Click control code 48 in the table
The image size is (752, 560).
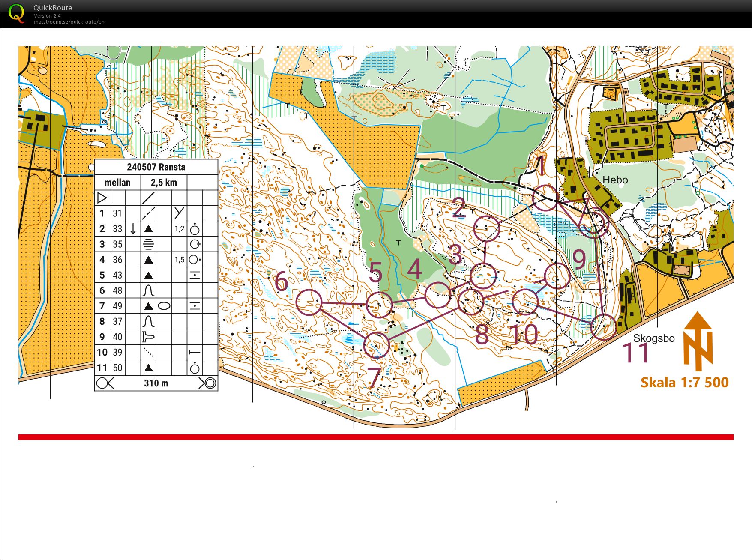pos(117,290)
